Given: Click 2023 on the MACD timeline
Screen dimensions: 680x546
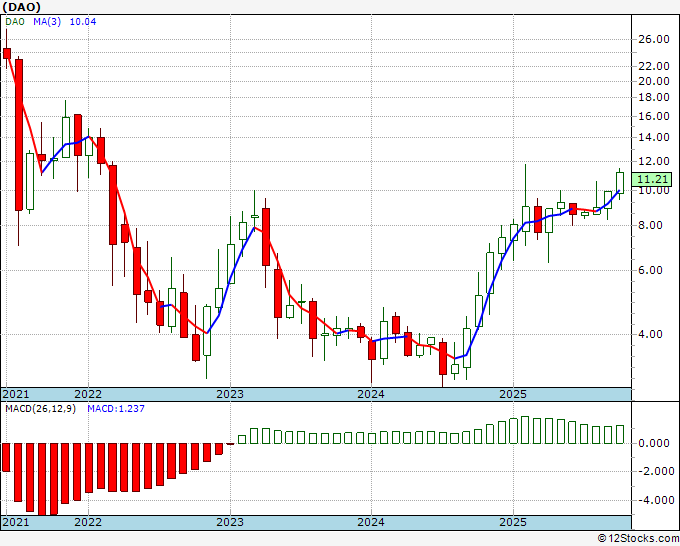Looking at the screenshot, I should 230,522.
